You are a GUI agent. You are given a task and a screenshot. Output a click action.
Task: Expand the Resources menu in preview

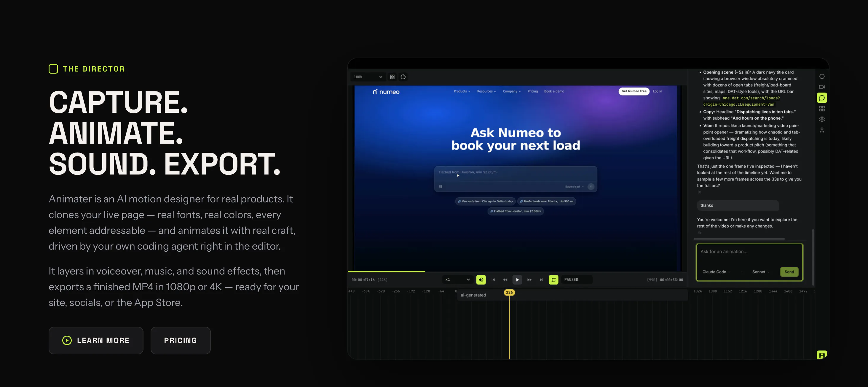tap(486, 91)
